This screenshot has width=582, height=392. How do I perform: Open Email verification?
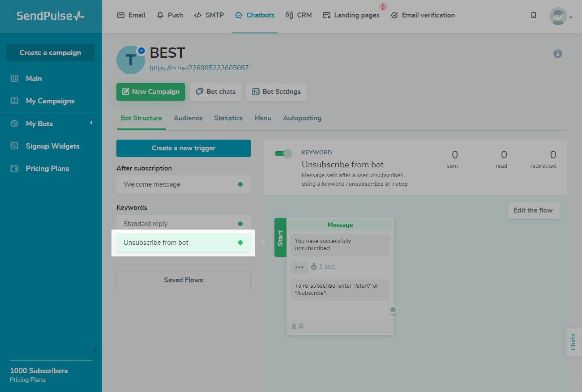423,15
